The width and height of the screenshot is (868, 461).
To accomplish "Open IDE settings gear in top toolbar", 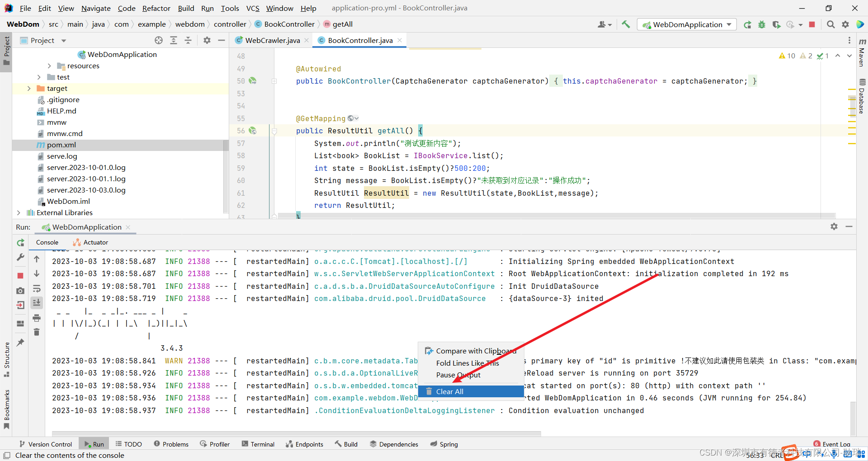I will coord(845,24).
